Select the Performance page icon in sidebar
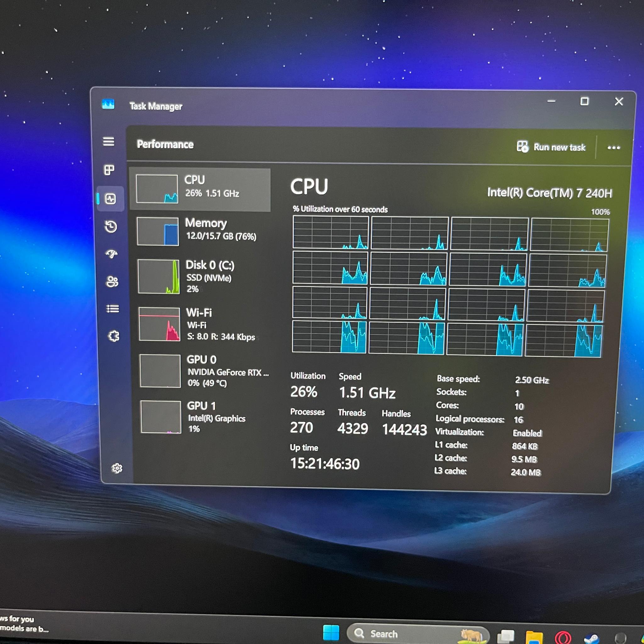This screenshot has width=644, height=644. [111, 199]
